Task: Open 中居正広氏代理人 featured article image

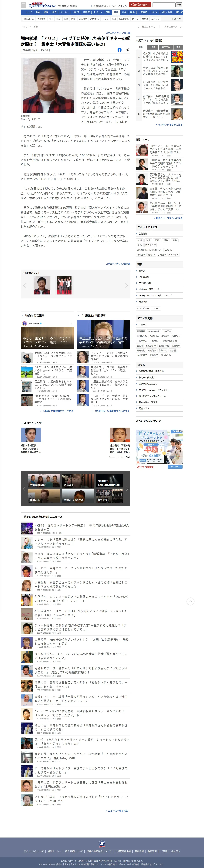Action: tap(104, 334)
